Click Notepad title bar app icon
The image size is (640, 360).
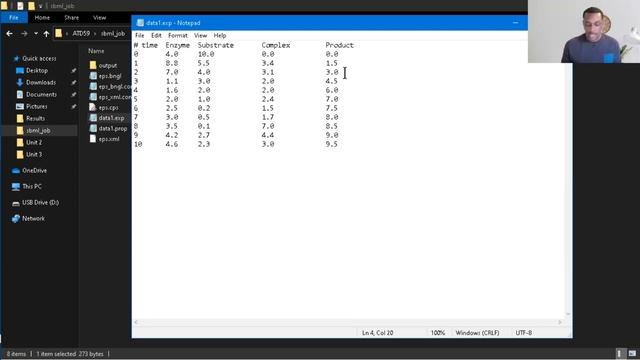140,23
